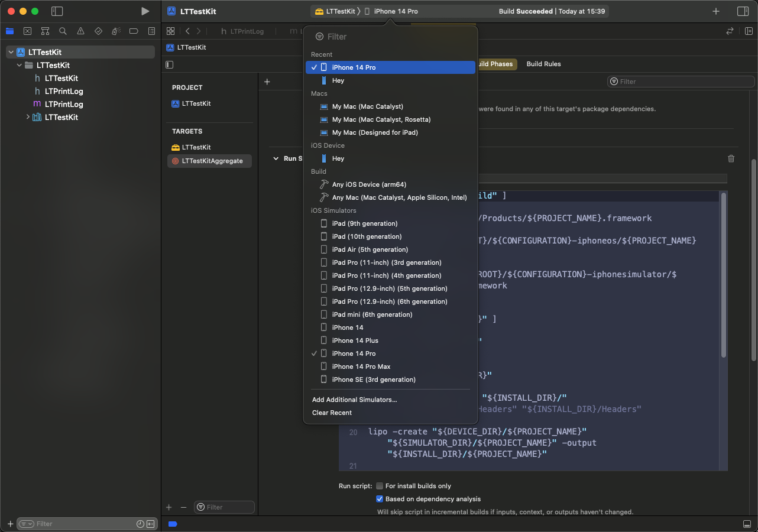Toggle the navigator sidebar button
Screen dimensions: 758x532
tap(57, 11)
